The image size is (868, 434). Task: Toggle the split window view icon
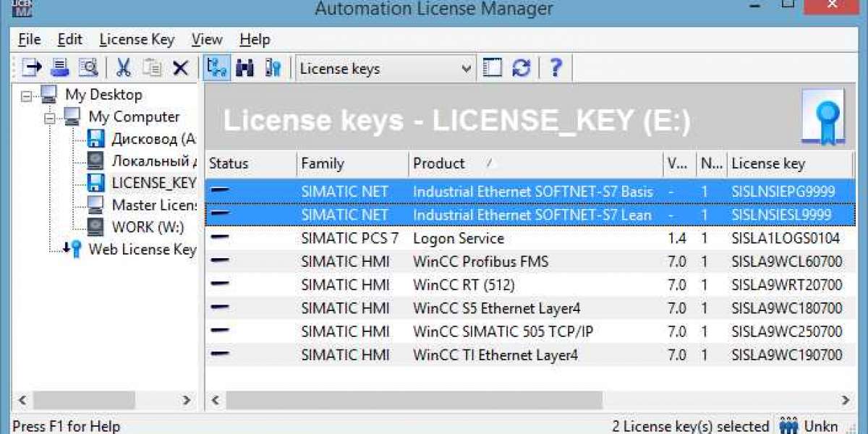point(493,67)
